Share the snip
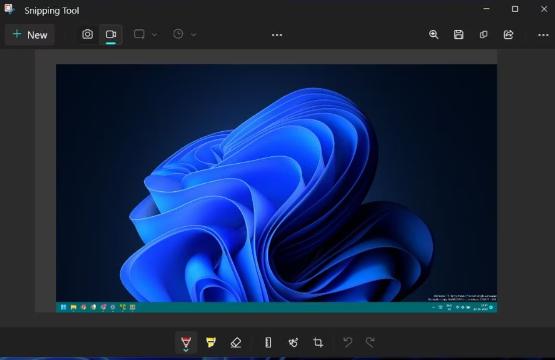 point(508,34)
